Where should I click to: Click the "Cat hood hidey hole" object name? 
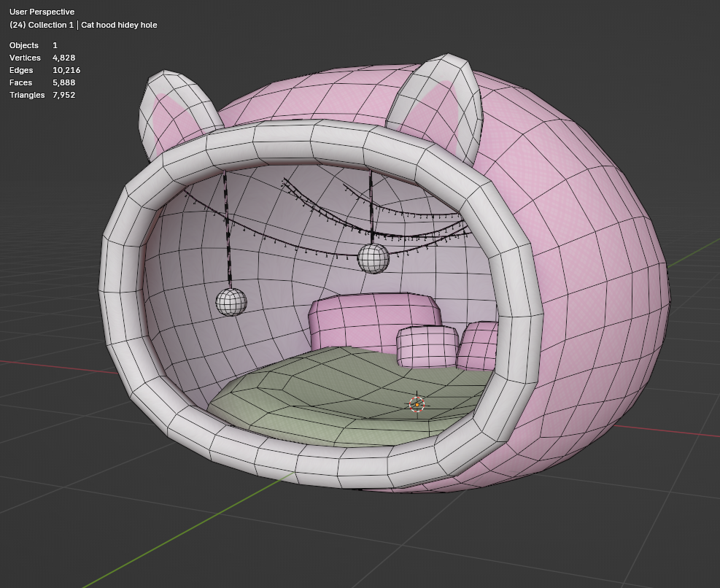[119, 25]
